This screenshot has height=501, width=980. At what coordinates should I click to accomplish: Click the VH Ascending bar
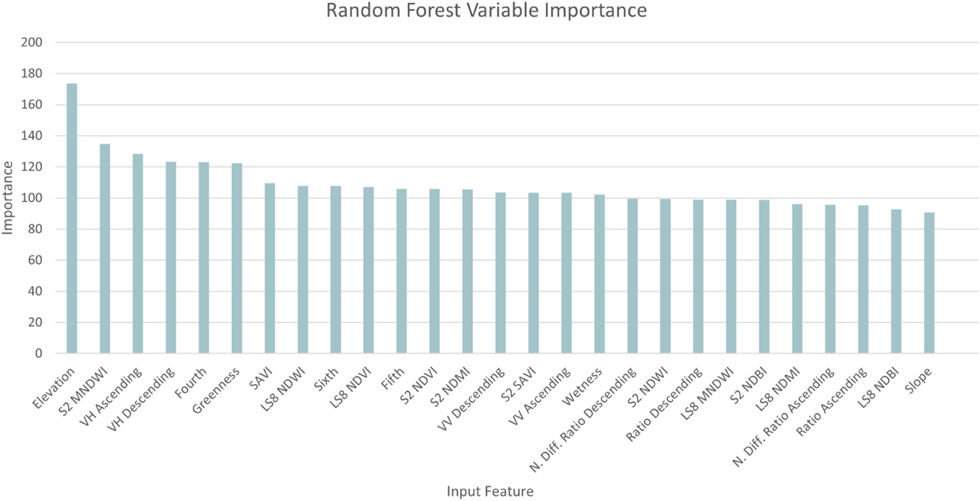point(138,254)
